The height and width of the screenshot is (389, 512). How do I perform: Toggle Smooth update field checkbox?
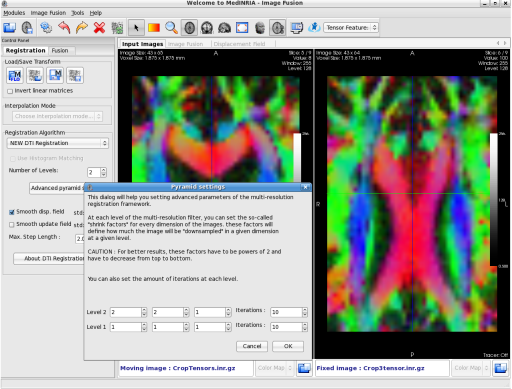[12, 225]
